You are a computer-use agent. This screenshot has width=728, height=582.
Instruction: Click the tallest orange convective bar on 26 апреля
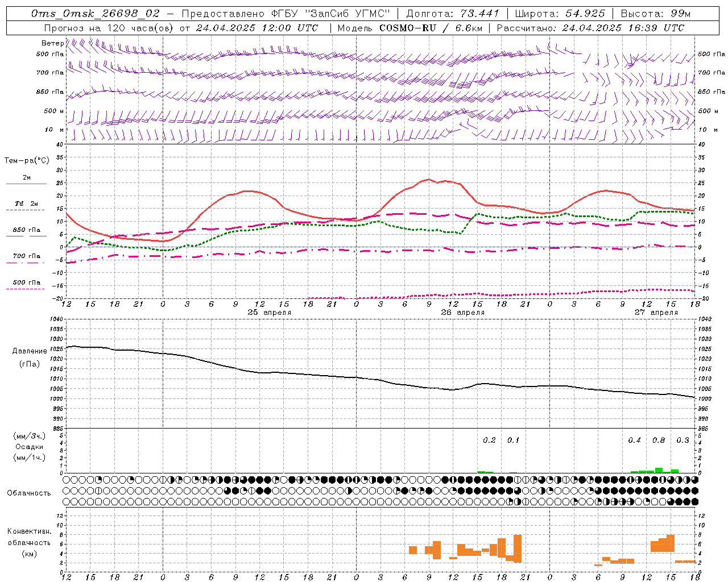pos(518,548)
